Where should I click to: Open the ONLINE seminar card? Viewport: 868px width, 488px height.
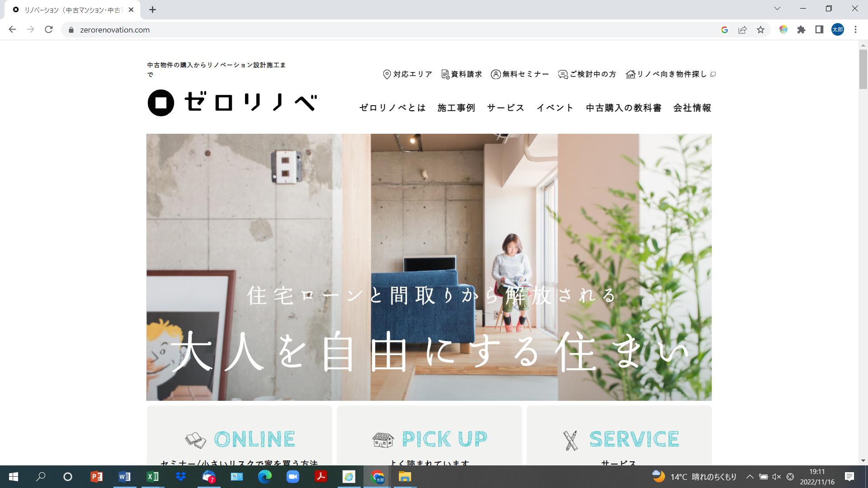click(x=240, y=439)
